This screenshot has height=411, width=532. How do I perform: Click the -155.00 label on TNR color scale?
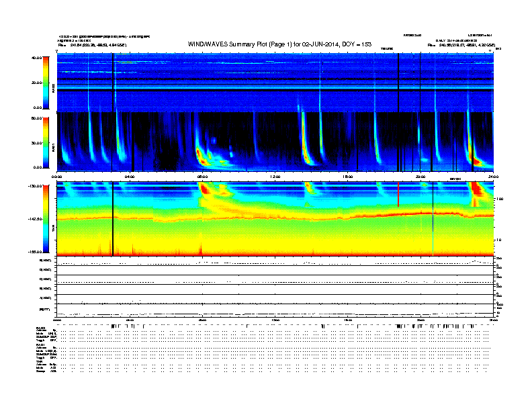(x=35, y=252)
